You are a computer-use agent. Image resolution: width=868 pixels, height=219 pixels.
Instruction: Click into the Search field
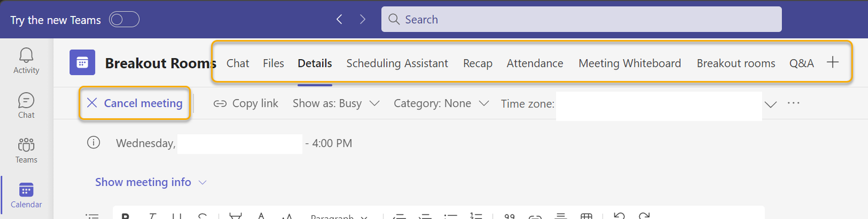tap(582, 20)
